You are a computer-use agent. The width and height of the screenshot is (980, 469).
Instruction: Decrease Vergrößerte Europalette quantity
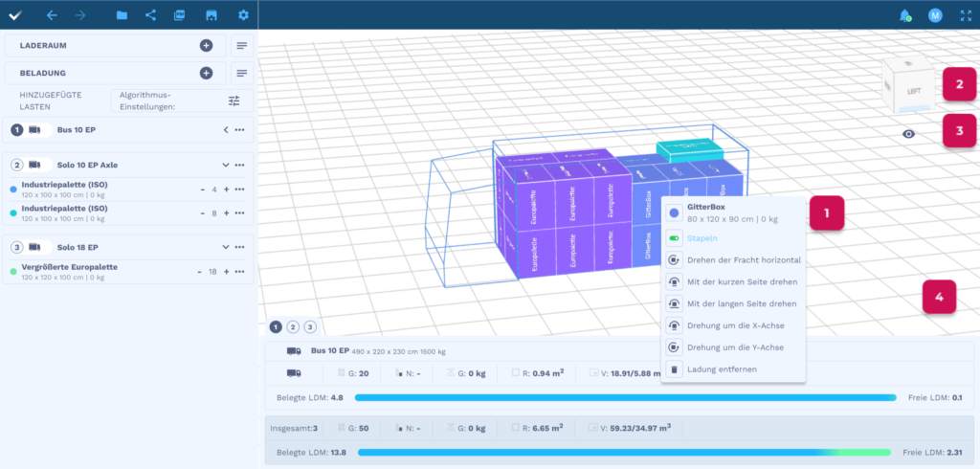click(199, 272)
